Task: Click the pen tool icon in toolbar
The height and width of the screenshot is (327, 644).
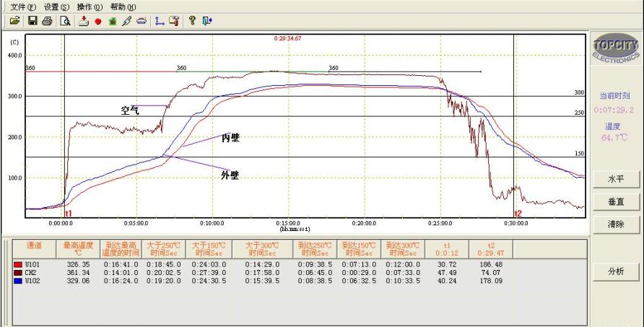Action: (126, 21)
